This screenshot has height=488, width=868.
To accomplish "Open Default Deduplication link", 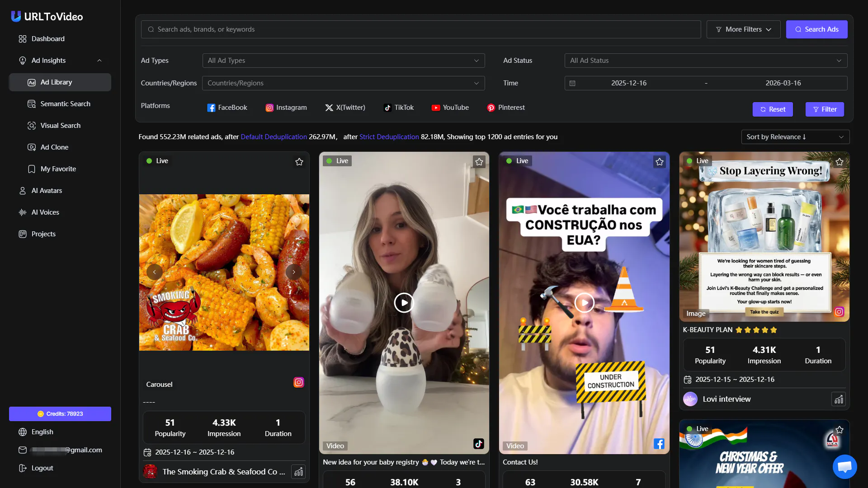I will (x=274, y=137).
